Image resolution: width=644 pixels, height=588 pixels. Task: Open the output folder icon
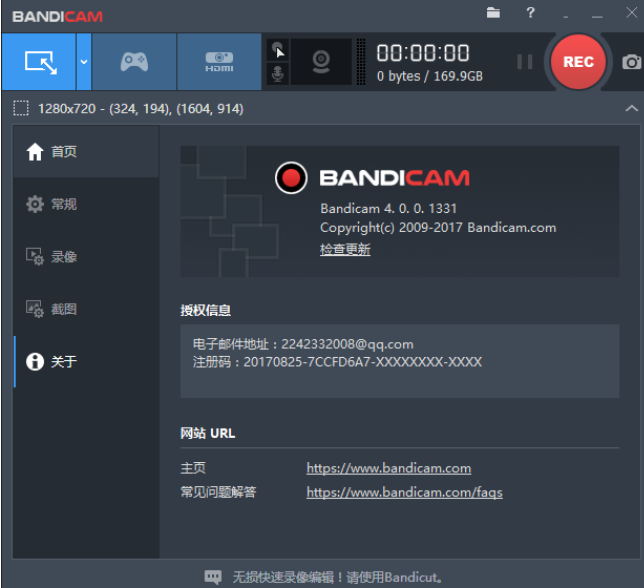(x=493, y=14)
